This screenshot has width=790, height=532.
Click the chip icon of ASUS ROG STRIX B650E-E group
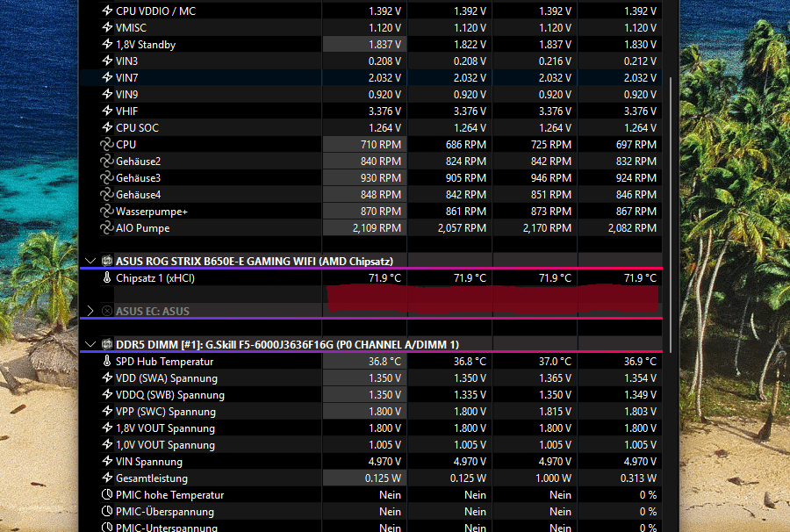pyautogui.click(x=107, y=261)
